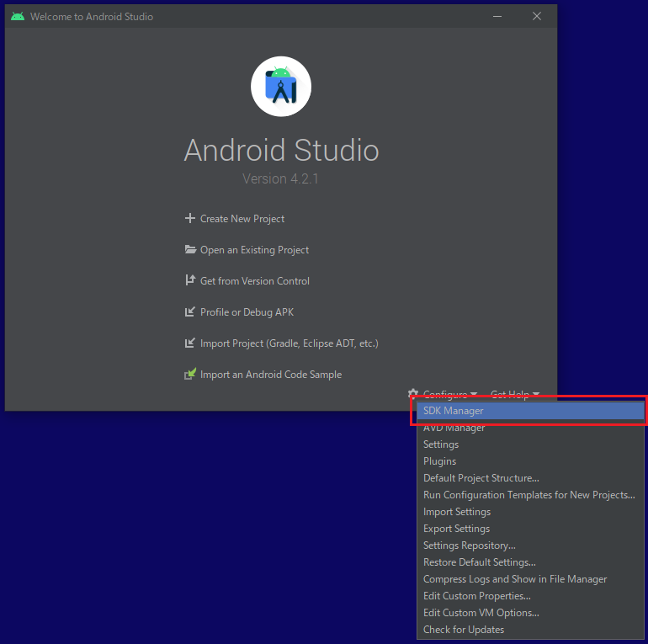The image size is (648, 644).
Task: Select Check for Updates
Action: click(530, 630)
